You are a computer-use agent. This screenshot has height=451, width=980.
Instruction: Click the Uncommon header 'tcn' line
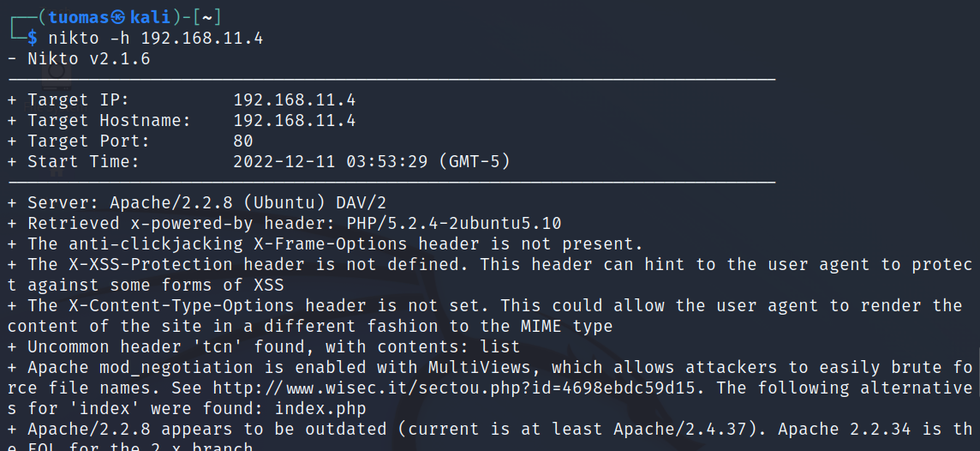tap(263, 346)
